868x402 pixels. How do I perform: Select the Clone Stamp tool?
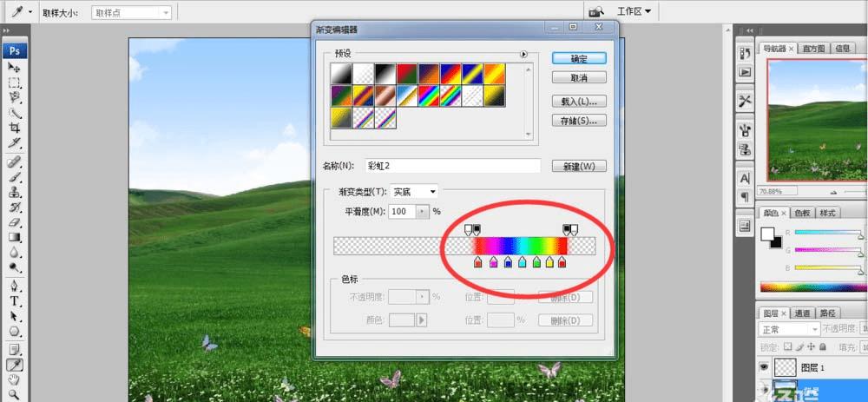pyautogui.click(x=15, y=192)
